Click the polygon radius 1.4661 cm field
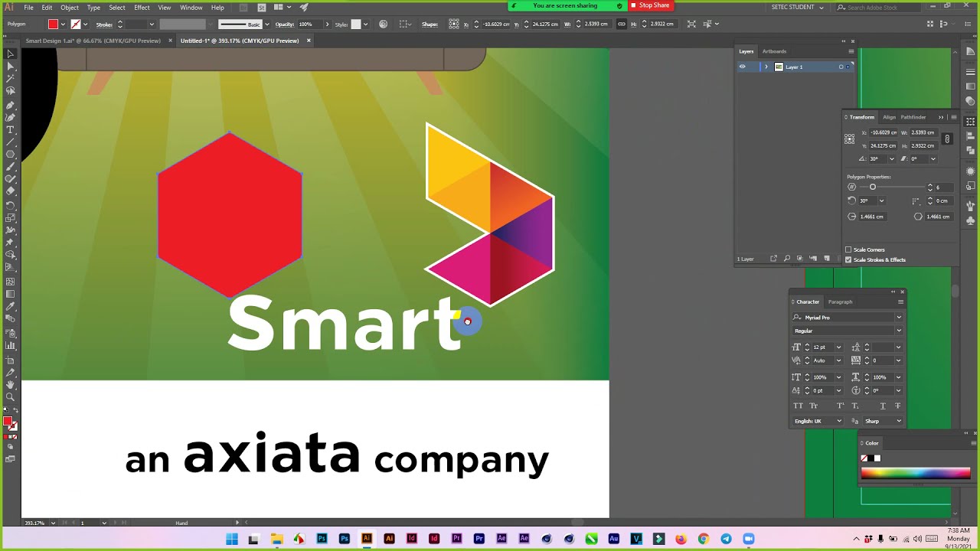This screenshot has width=980, height=551. point(871,217)
